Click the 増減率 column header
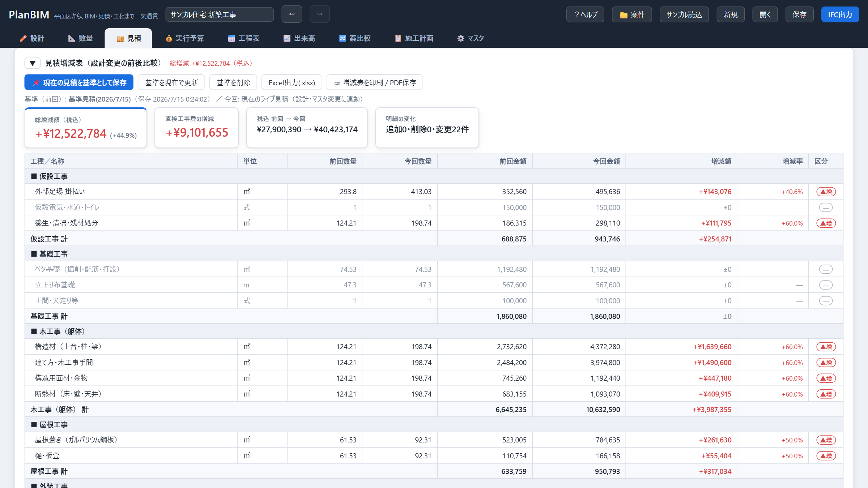This screenshot has width=868, height=488. 773,161
